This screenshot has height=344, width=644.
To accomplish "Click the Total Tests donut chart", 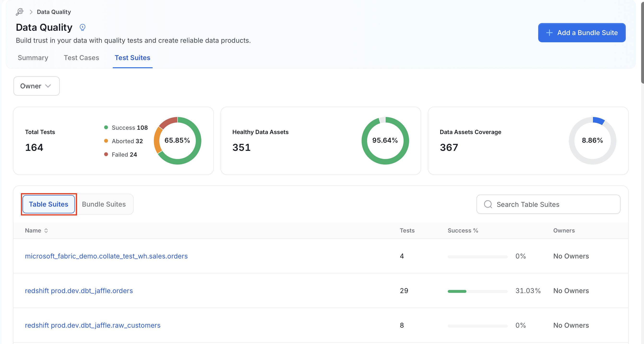I will tap(177, 141).
